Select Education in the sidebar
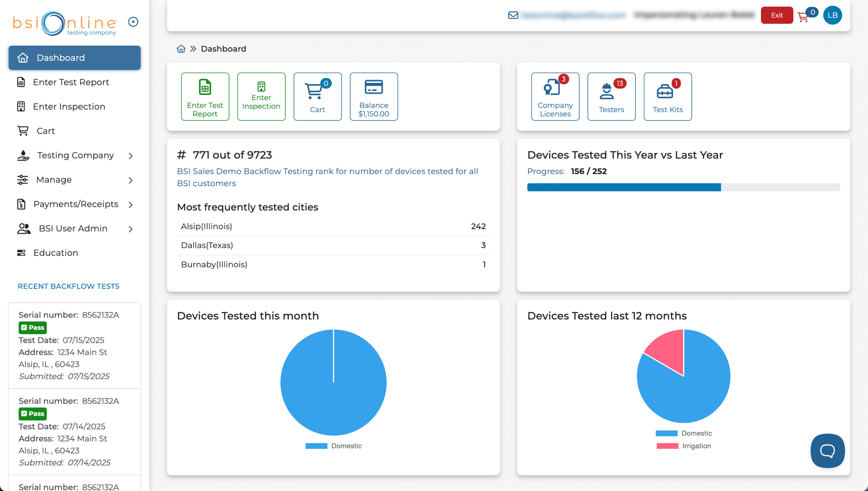Image resolution: width=868 pixels, height=491 pixels. [x=56, y=253]
